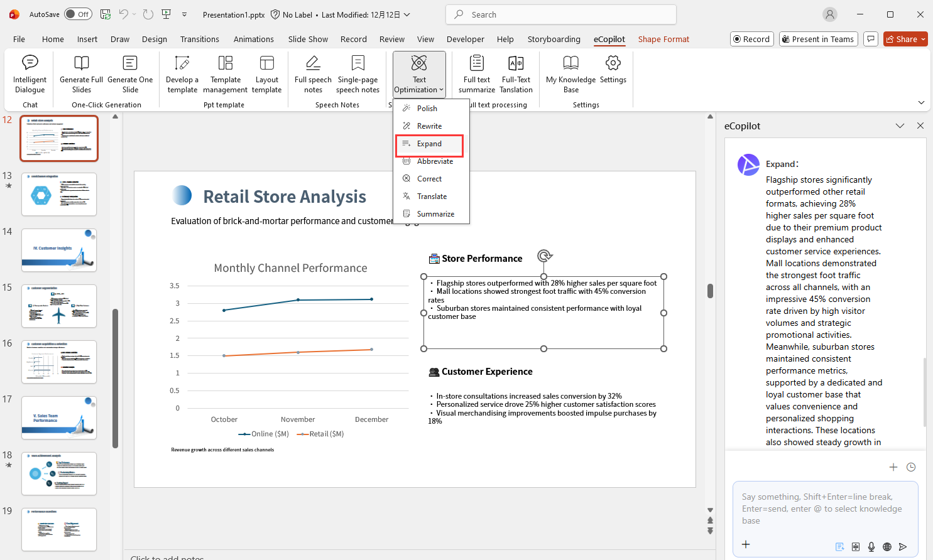The height and width of the screenshot is (560, 933).
Task: Select slide 14 thumbnail
Action: [x=59, y=250]
